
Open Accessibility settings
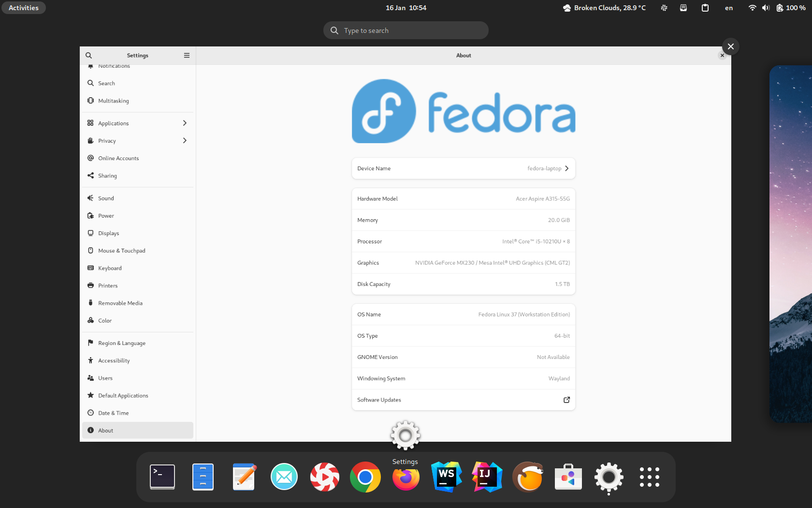(138, 361)
